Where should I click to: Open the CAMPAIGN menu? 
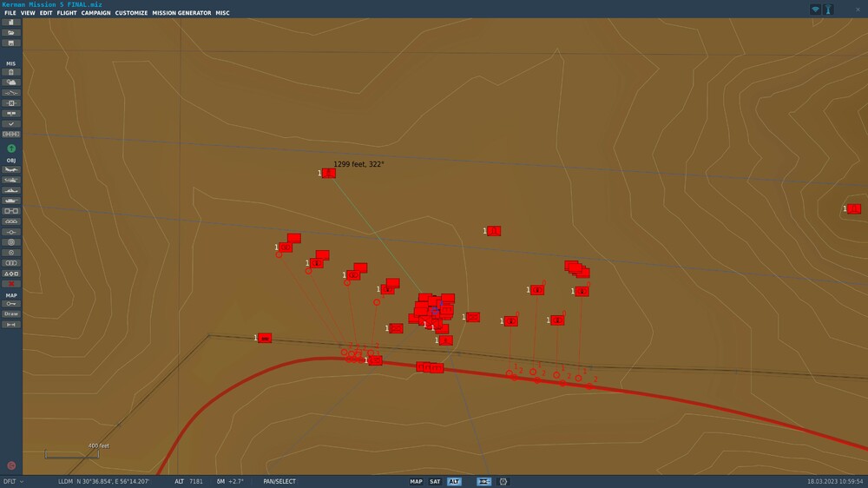click(95, 13)
